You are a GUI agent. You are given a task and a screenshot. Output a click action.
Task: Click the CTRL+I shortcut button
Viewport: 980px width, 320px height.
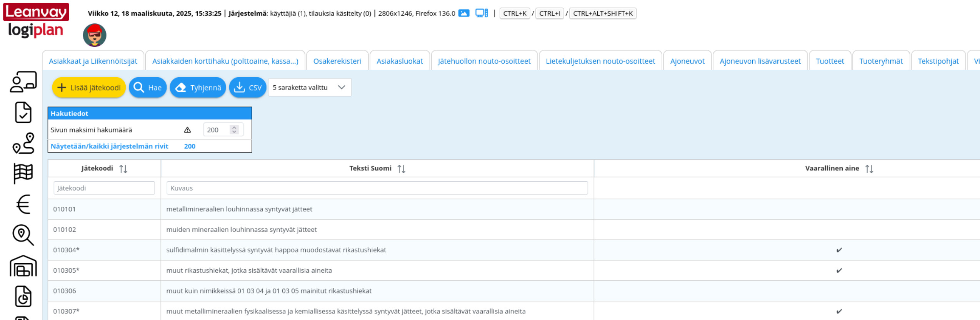pos(550,13)
